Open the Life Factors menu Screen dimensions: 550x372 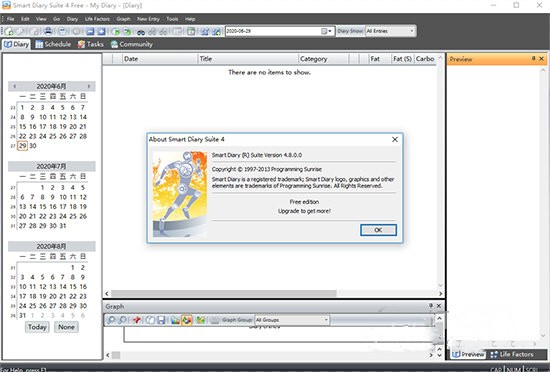coord(97,19)
